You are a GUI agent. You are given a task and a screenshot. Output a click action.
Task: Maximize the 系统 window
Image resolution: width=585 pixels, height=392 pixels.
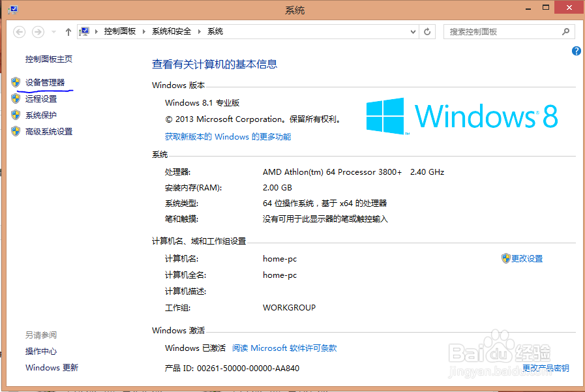[545, 7]
